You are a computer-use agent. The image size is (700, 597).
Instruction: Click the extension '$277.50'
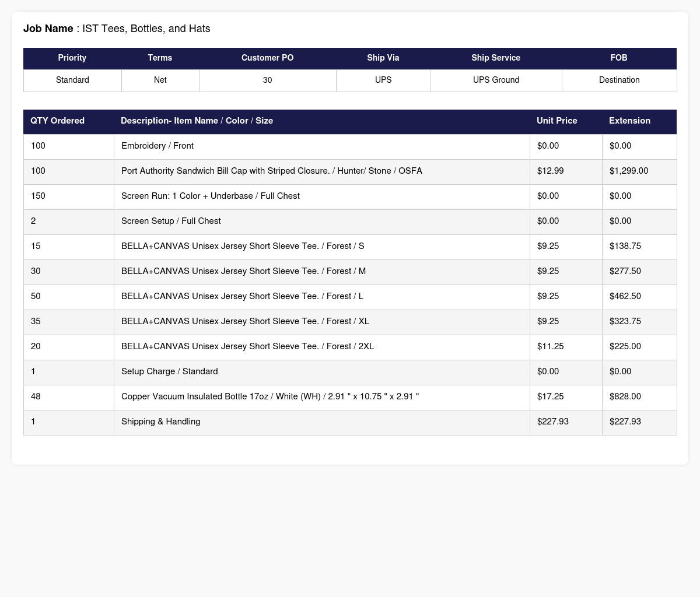pyautogui.click(x=625, y=271)
